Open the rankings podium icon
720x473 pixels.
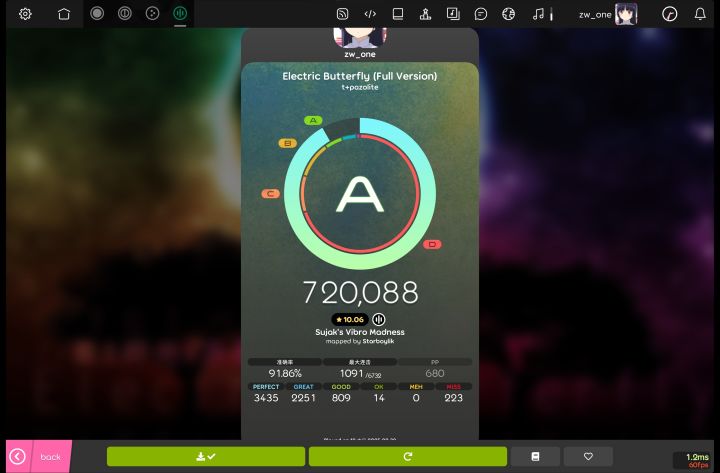click(x=425, y=14)
